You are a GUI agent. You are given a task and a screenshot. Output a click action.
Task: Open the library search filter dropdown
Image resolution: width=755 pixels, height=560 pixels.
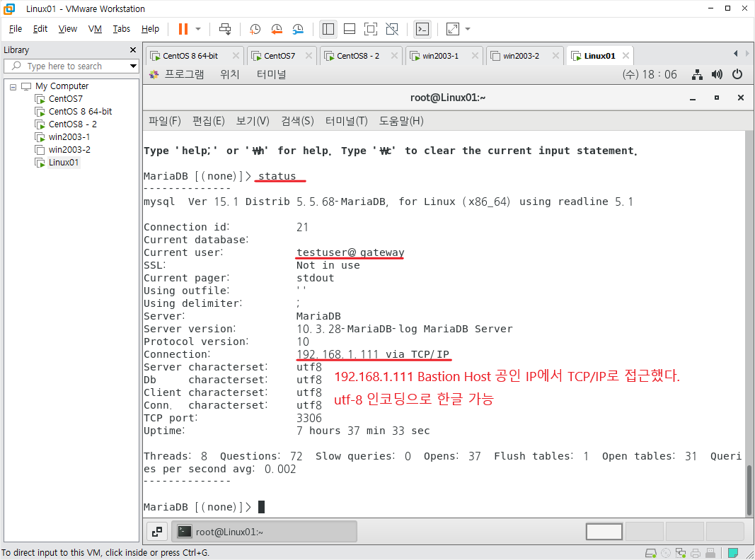click(133, 66)
